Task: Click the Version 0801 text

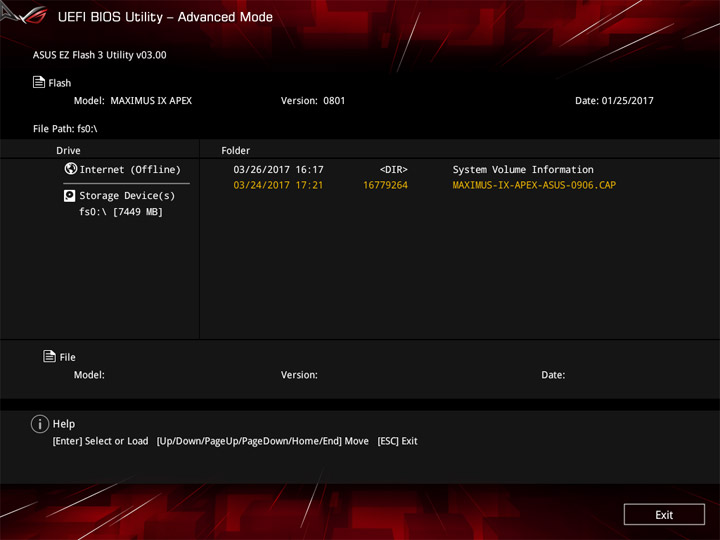Action: (313, 101)
